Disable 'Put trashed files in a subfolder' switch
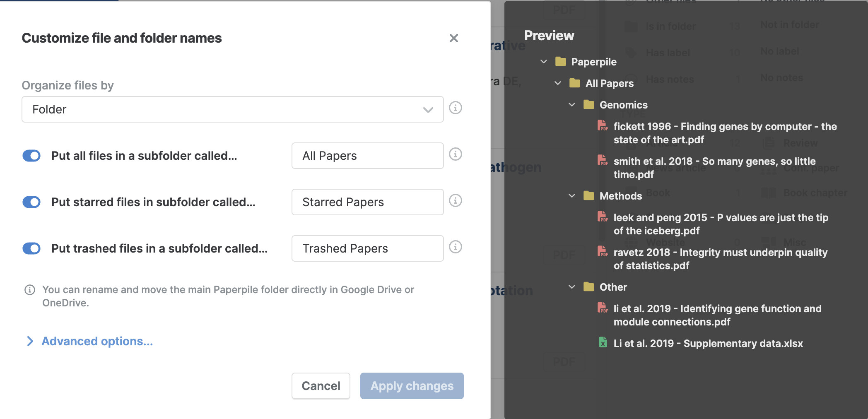Image resolution: width=868 pixels, height=419 pixels. click(31, 248)
